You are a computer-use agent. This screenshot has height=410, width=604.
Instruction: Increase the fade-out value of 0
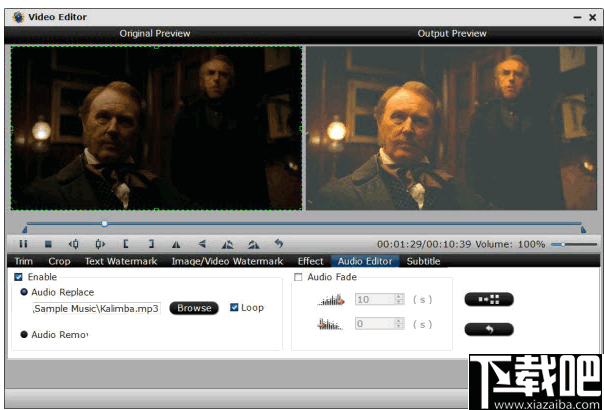coord(399,321)
